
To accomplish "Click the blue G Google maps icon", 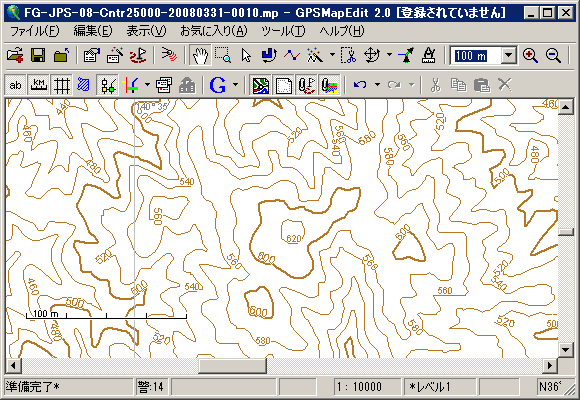I will (218, 85).
